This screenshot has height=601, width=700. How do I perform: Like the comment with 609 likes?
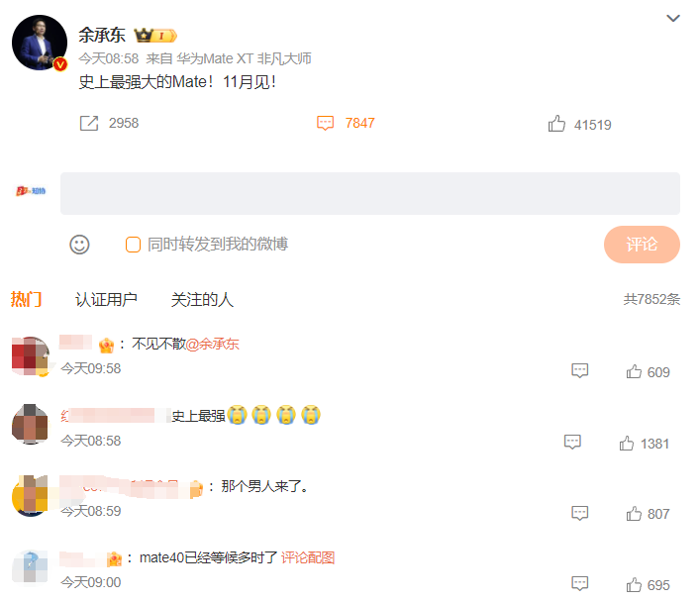click(634, 371)
